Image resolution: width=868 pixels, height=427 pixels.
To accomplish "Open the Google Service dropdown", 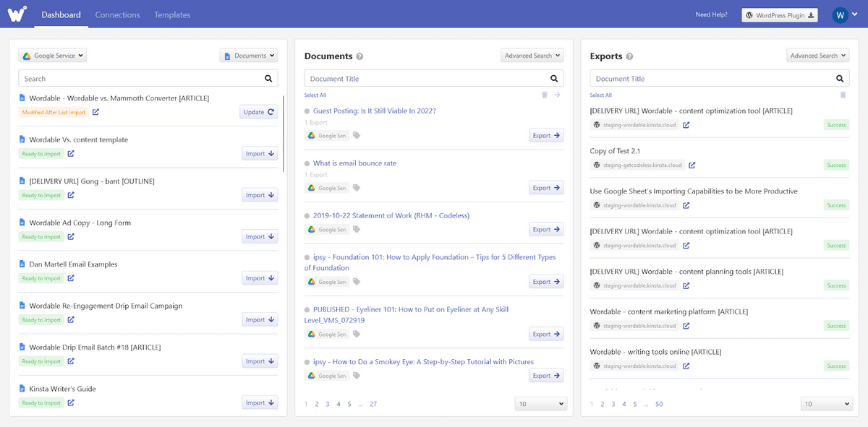I will coord(52,56).
